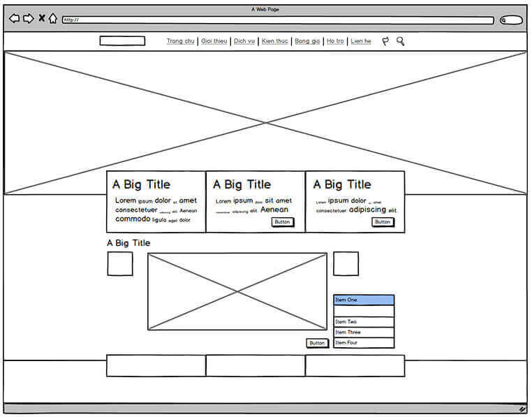The image size is (532, 417).
Task: Click the right footer box
Action: (x=355, y=366)
